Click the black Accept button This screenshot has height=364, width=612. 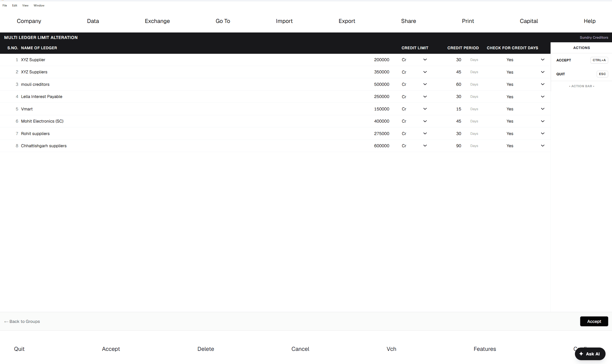[594, 321]
